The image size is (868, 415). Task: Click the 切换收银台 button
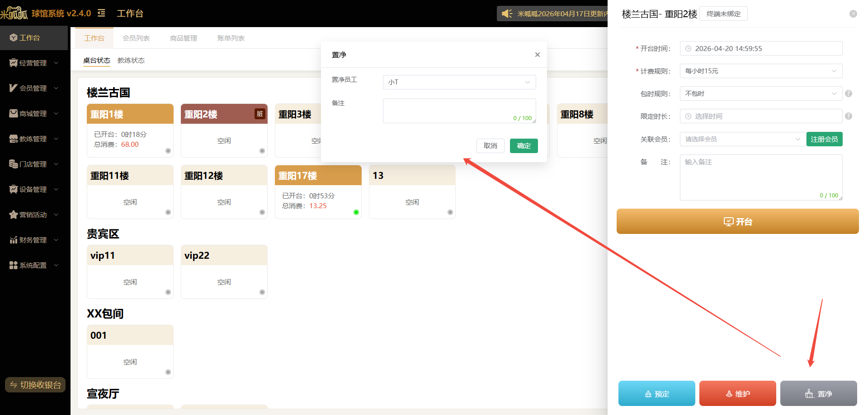coord(35,385)
